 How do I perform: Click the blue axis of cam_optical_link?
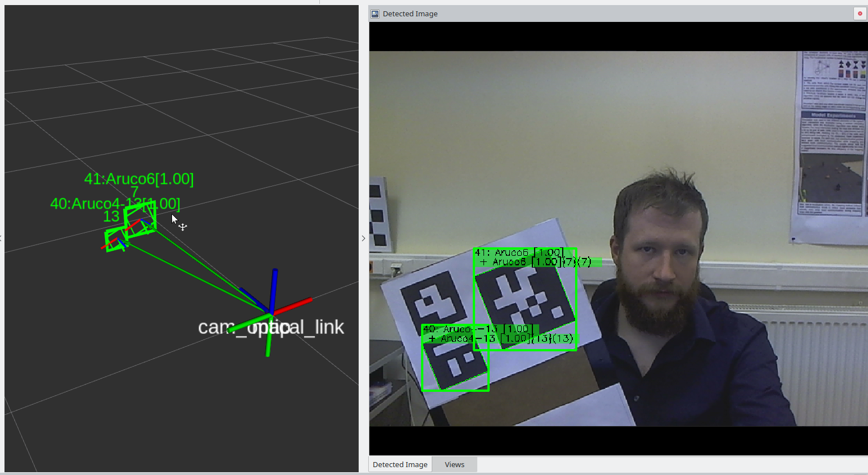point(274,287)
